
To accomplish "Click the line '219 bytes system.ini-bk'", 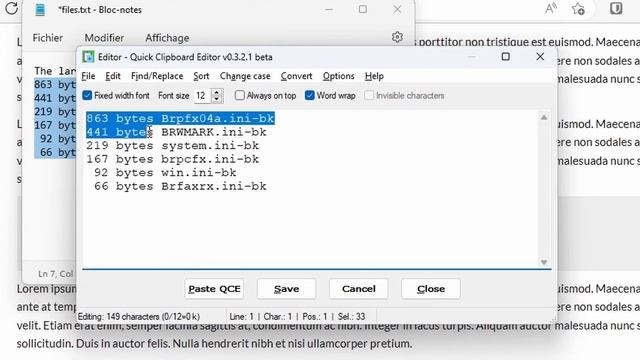I will tap(172, 146).
